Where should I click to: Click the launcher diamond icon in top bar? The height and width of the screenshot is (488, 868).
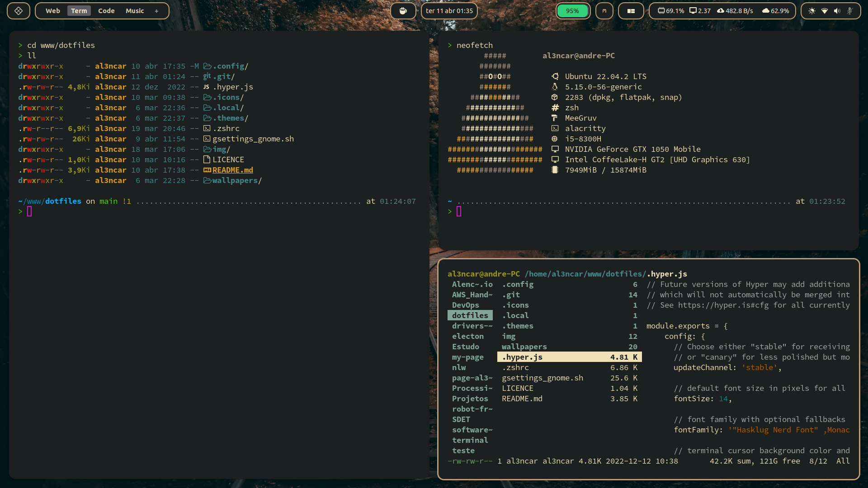(x=19, y=11)
